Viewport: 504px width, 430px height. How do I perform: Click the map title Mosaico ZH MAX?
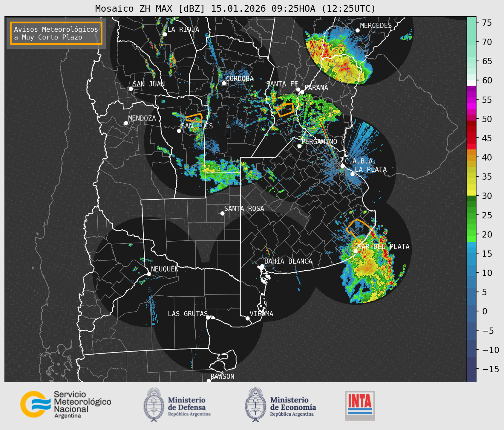pyautogui.click(x=235, y=8)
